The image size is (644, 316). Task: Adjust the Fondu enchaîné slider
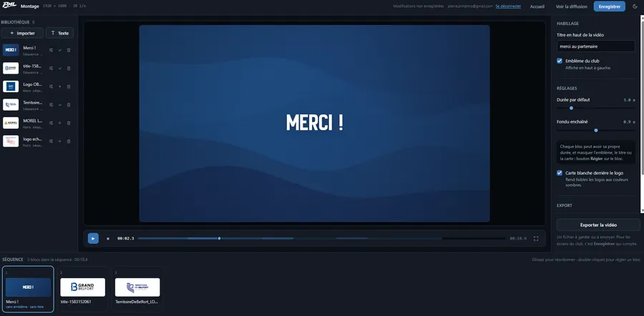(x=595, y=130)
